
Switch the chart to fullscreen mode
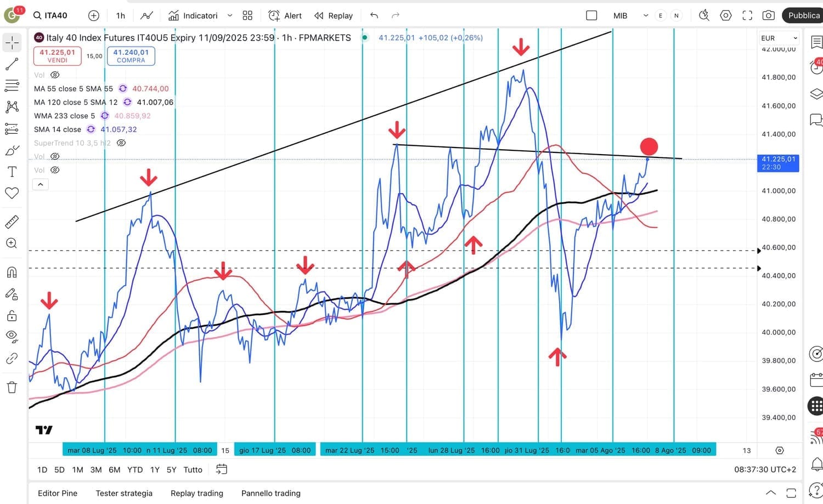[747, 15]
